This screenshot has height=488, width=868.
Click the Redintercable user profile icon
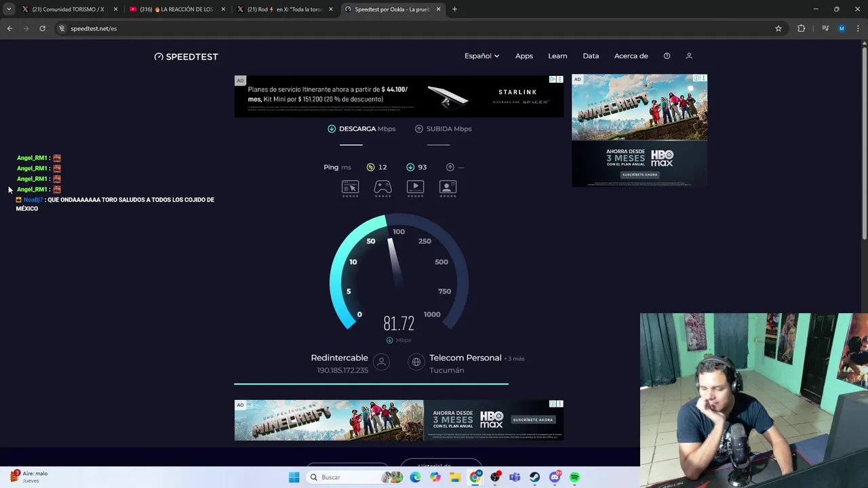[x=382, y=363]
